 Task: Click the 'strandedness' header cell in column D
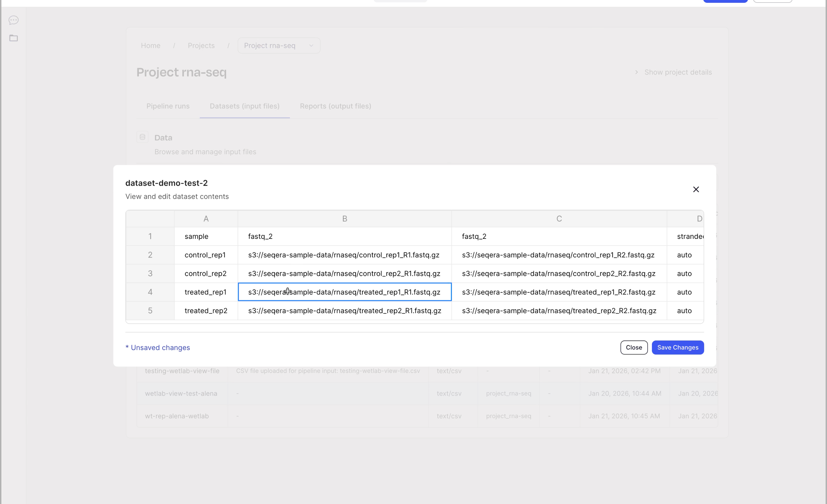pos(685,236)
